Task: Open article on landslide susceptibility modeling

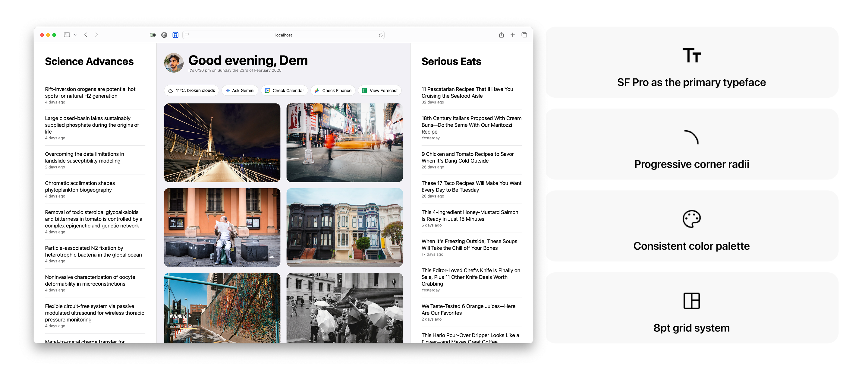Action: [x=95, y=160]
